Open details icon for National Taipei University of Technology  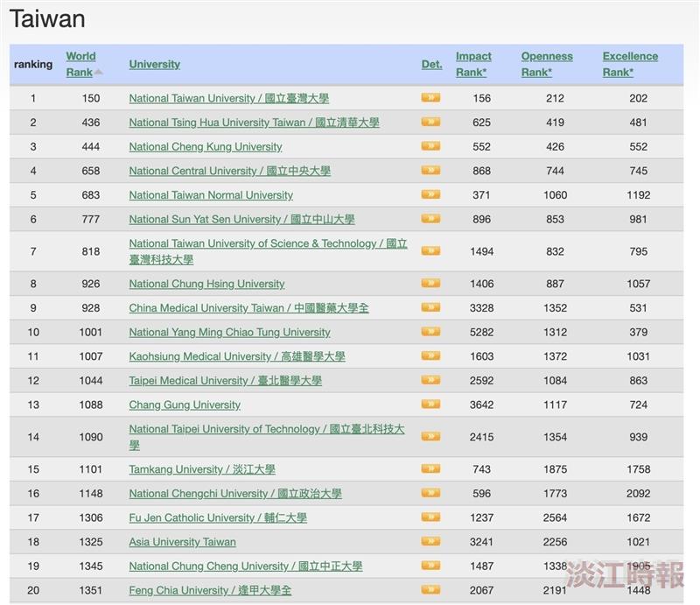point(430,436)
